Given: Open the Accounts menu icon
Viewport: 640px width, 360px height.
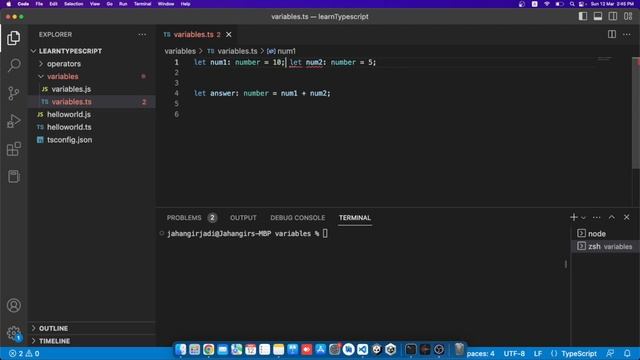Looking at the screenshot, I should tap(13, 305).
